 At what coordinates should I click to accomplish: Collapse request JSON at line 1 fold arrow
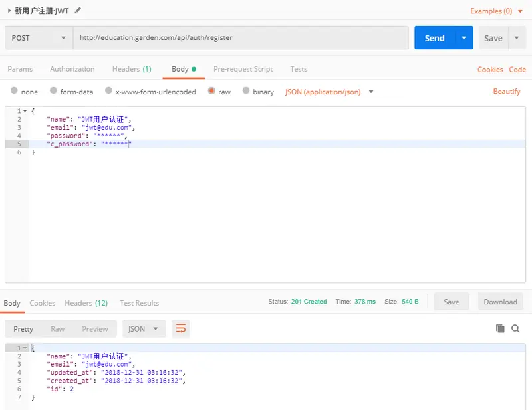tap(25, 111)
